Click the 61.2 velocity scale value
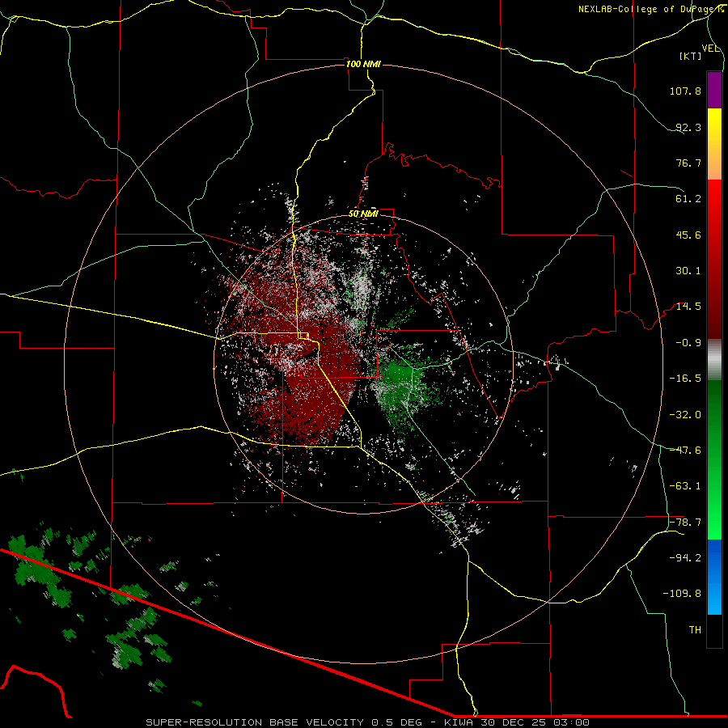The width and height of the screenshot is (728, 728). point(688,199)
